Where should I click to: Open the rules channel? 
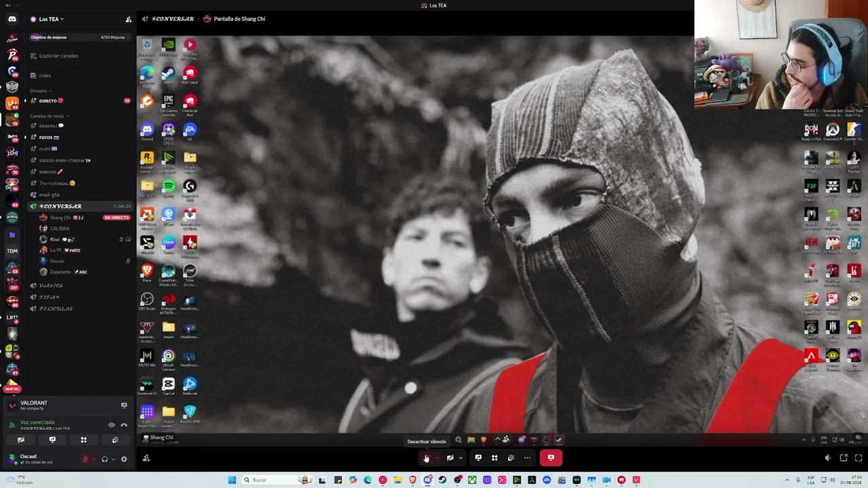pyautogui.click(x=80, y=75)
